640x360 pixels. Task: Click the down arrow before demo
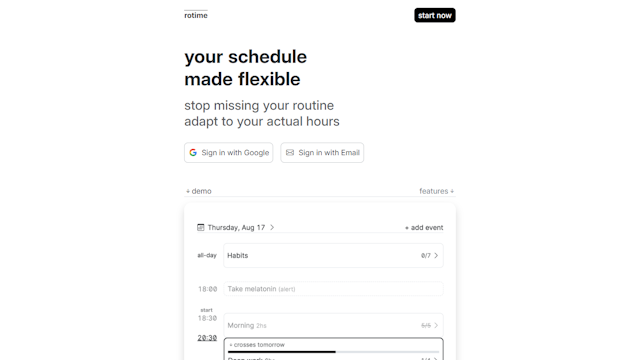188,191
